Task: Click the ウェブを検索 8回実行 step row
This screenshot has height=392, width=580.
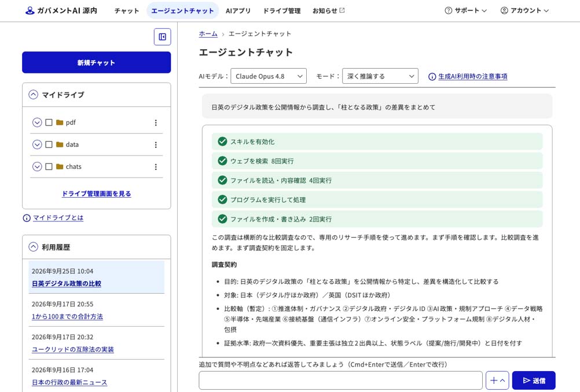Action: pyautogui.click(x=377, y=161)
